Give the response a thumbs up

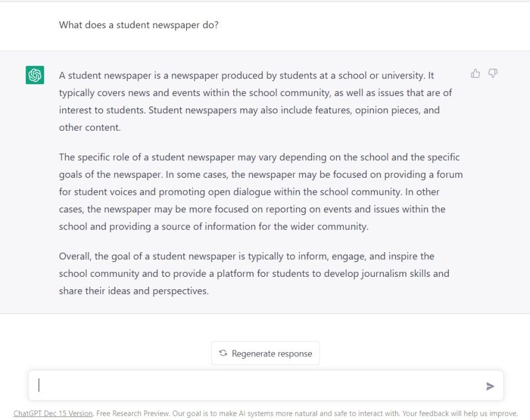(x=475, y=74)
